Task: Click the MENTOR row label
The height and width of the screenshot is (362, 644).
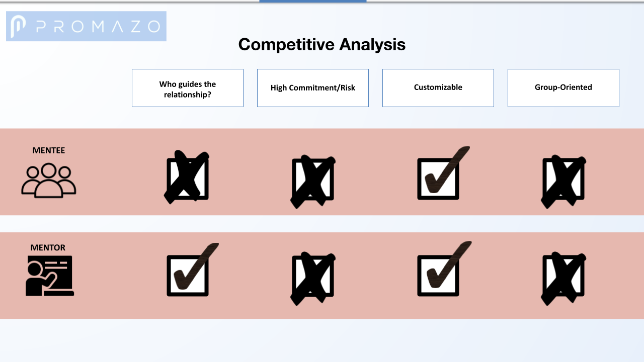Action: (x=48, y=247)
